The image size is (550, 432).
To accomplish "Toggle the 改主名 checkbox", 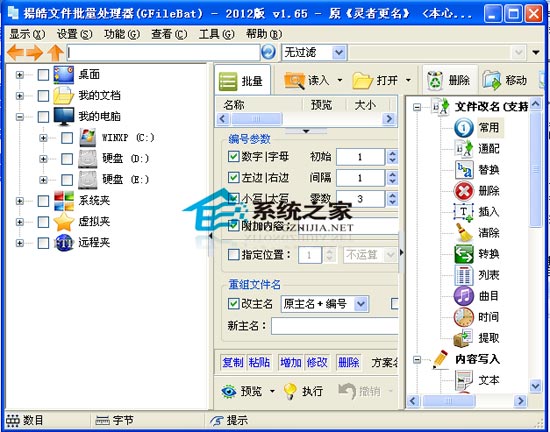I will 233,304.
